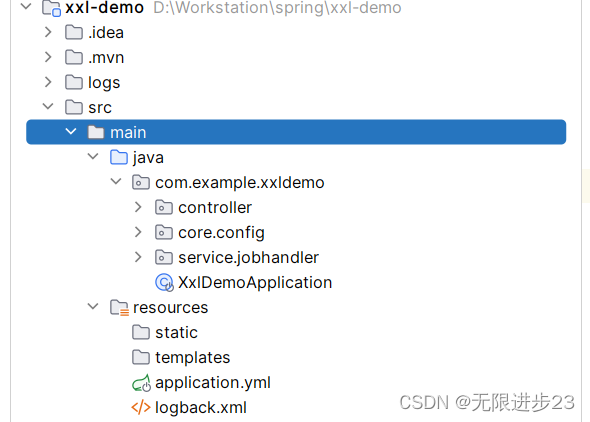Click the resources root folder icon

[x=119, y=308]
